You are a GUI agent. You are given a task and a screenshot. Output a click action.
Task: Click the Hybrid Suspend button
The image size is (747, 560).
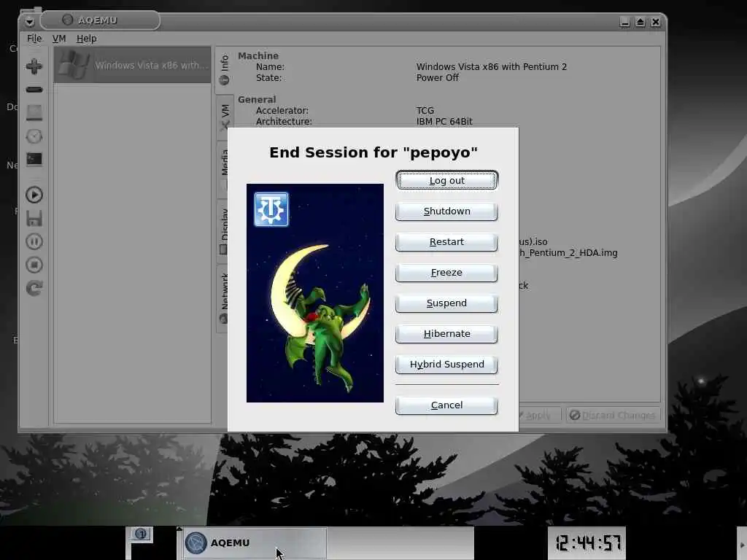(x=446, y=365)
